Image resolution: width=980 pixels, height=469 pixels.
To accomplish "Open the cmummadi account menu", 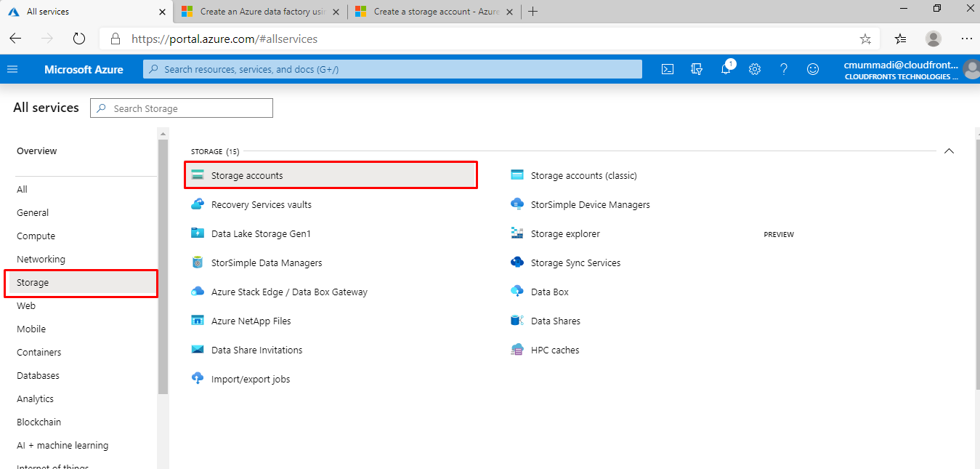I will point(911,70).
